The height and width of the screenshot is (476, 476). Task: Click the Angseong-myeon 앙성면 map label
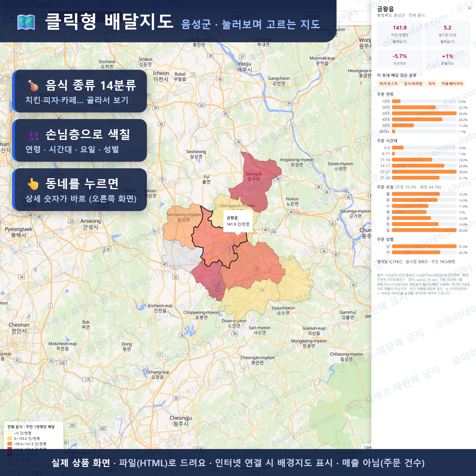[x=297, y=162]
